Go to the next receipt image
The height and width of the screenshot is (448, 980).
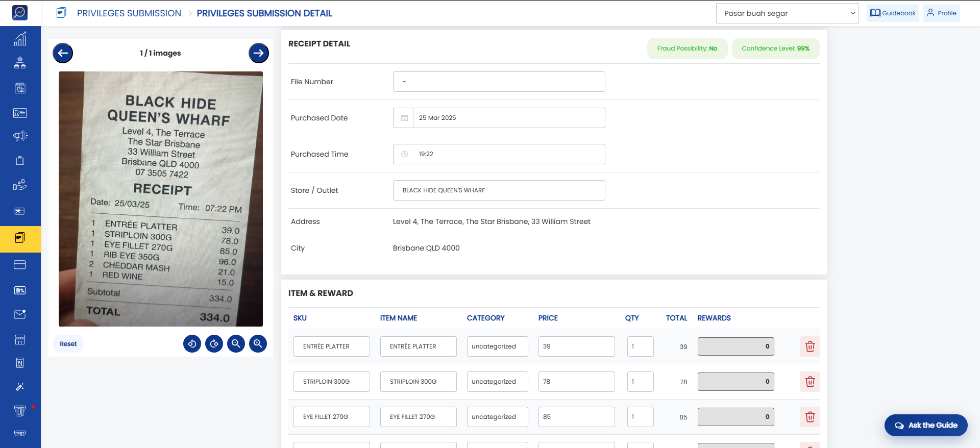(x=259, y=53)
